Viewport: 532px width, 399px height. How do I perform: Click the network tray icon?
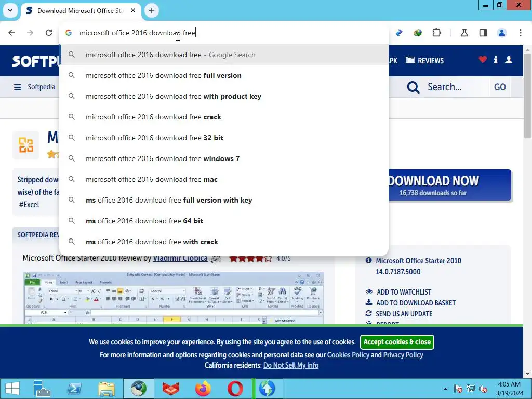(x=471, y=389)
